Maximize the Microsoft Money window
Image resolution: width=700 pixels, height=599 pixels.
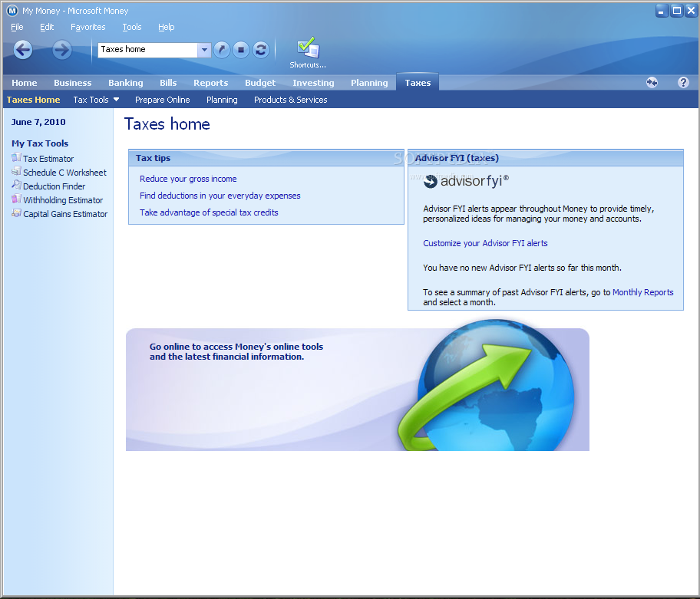tap(677, 11)
